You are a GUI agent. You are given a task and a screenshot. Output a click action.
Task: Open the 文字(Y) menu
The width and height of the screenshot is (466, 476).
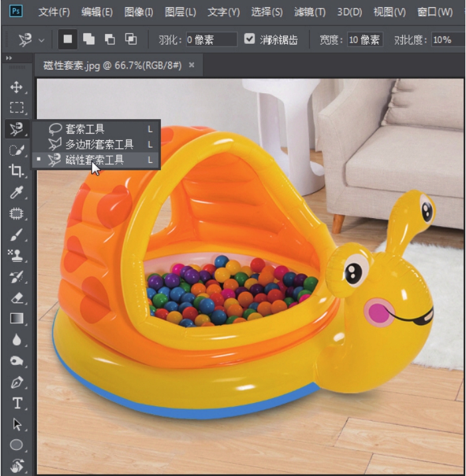tap(224, 12)
